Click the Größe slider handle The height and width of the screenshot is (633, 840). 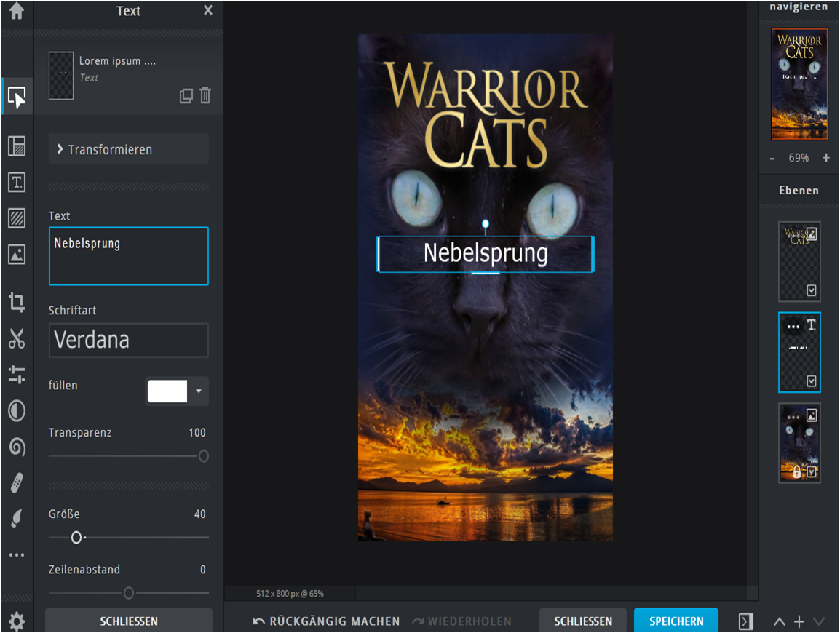click(x=76, y=537)
